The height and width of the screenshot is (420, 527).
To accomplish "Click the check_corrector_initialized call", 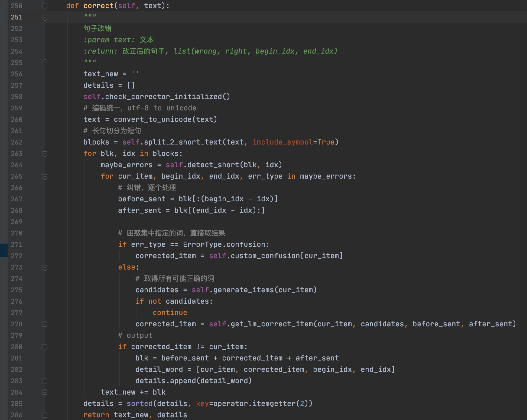I will tap(163, 97).
